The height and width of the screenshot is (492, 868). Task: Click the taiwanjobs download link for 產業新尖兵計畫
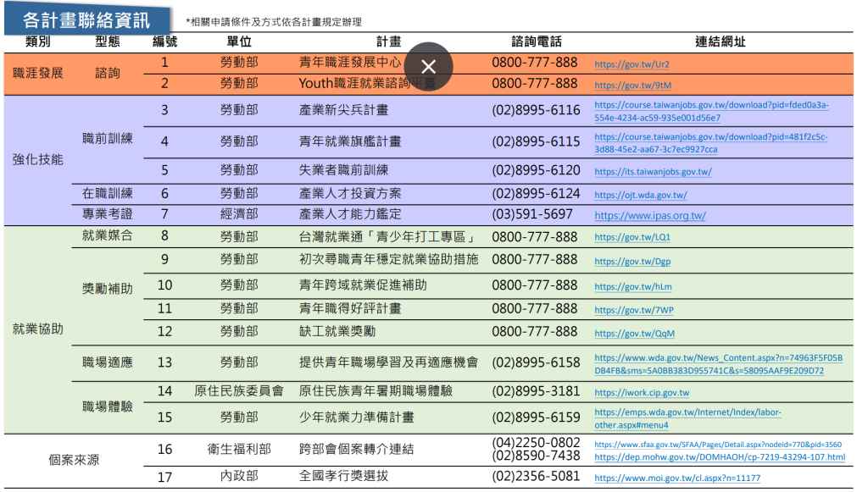click(711, 111)
